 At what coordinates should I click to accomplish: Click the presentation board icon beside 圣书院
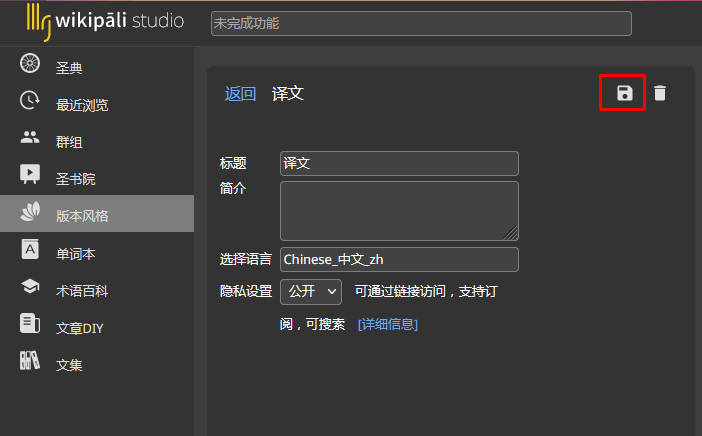(x=30, y=174)
